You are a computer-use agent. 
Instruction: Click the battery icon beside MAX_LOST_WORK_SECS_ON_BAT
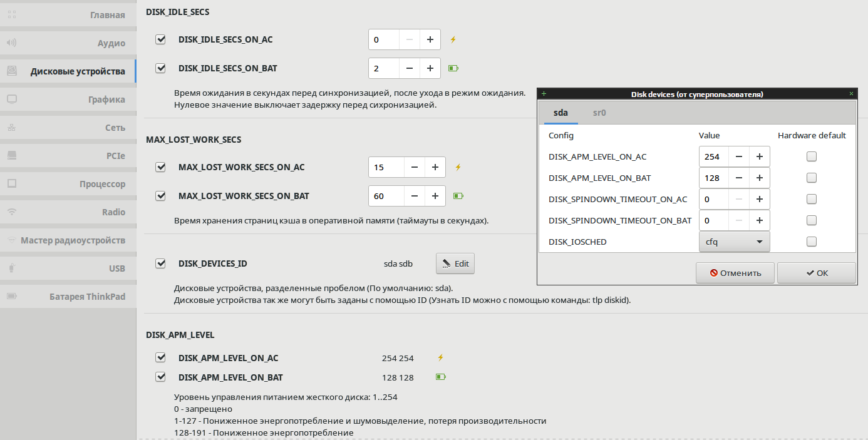[458, 196]
